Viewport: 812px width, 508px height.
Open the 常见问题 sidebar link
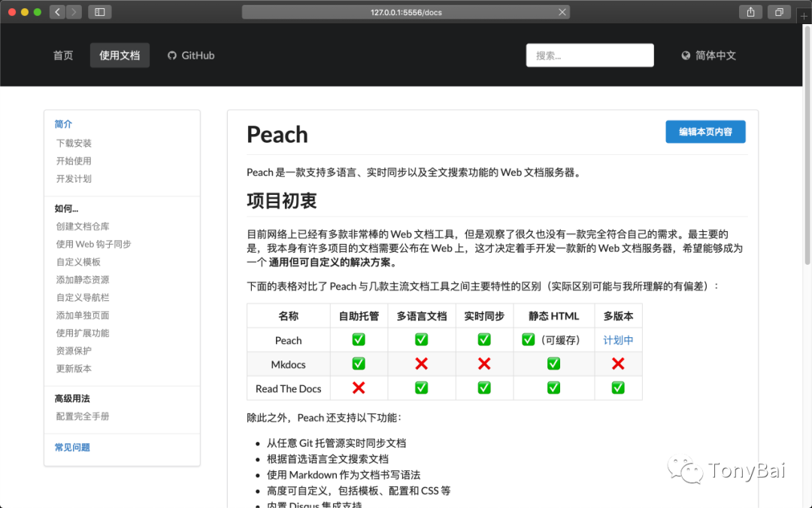point(71,446)
